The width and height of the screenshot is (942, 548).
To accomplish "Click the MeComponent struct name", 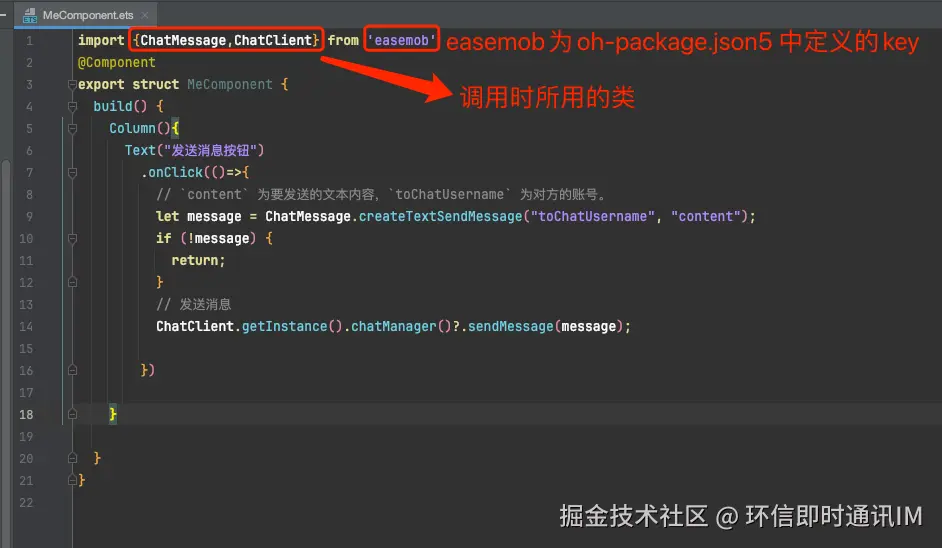I will click(229, 84).
